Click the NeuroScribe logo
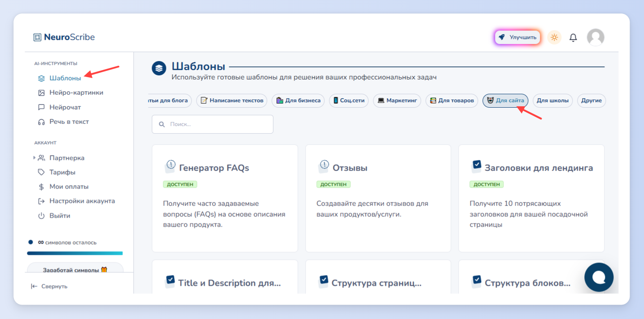The image size is (644, 319). click(64, 37)
